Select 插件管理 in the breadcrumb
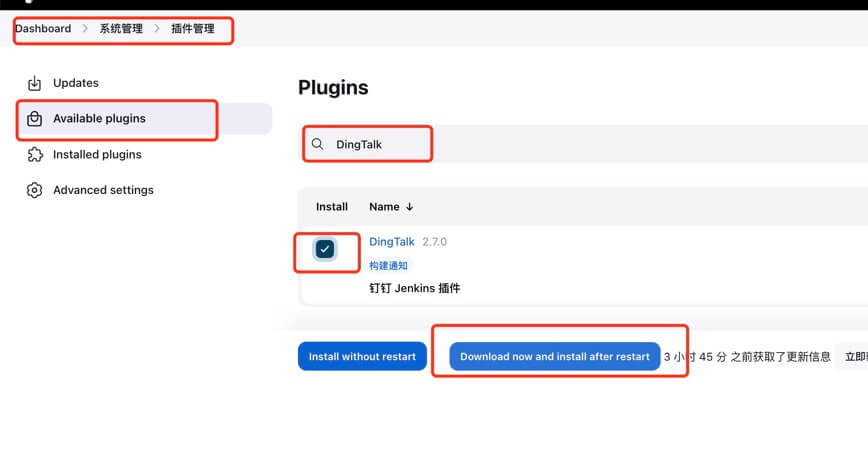 point(192,29)
